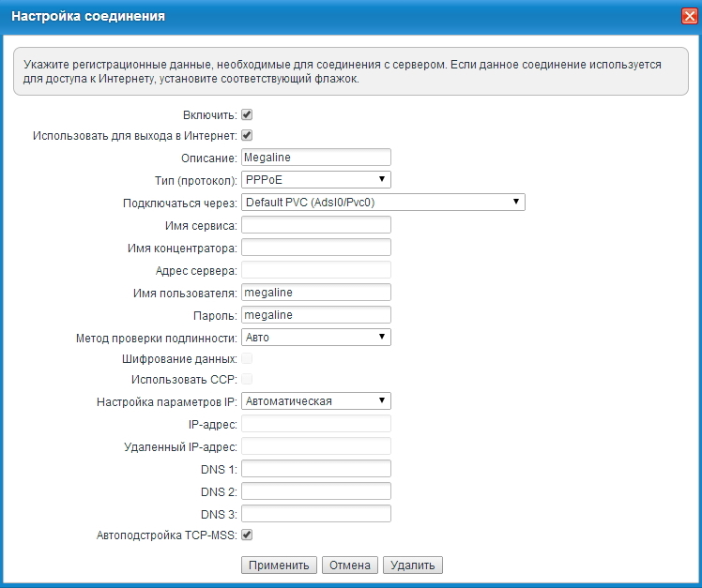Expand the Подключаться через dropdown
702x588 pixels.
pos(382,202)
